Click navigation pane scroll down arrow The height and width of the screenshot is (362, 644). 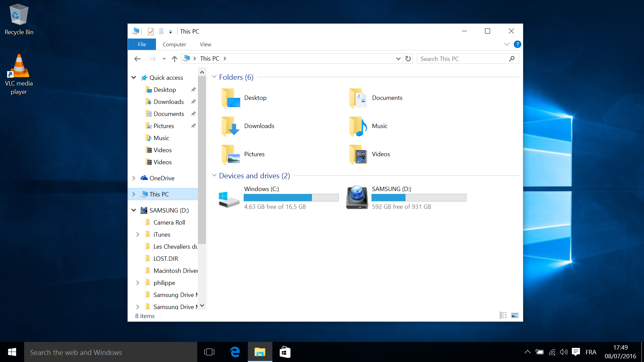click(202, 305)
